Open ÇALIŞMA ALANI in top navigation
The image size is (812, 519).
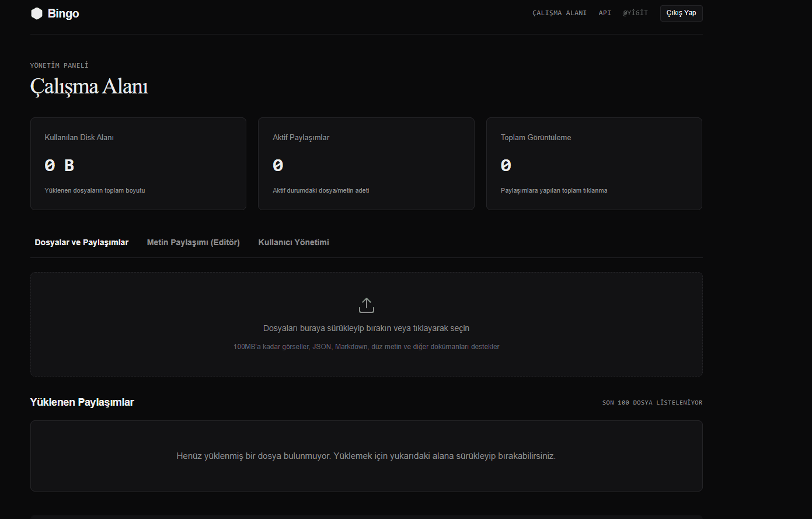pyautogui.click(x=559, y=13)
